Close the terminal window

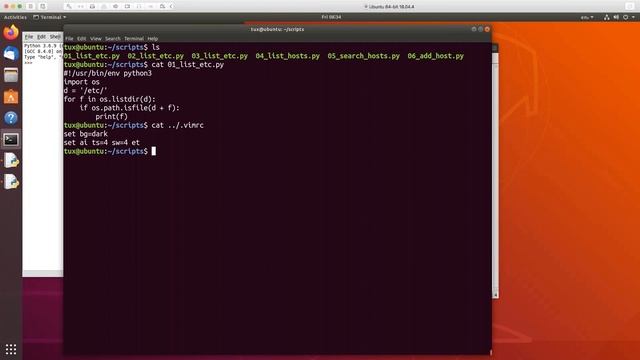(x=487, y=29)
